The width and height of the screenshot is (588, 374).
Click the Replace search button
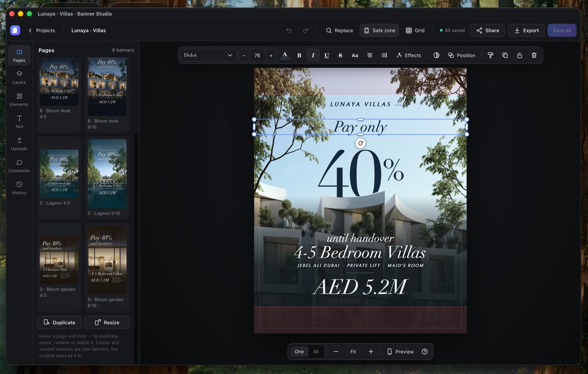(340, 30)
